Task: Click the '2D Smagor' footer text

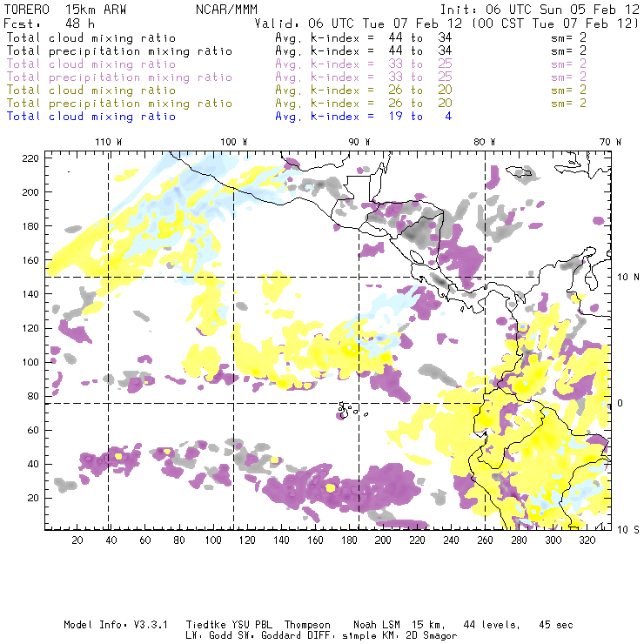Action: pyautogui.click(x=431, y=636)
